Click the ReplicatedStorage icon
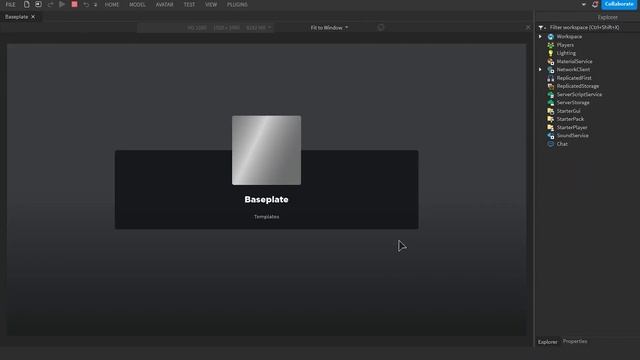 551,86
